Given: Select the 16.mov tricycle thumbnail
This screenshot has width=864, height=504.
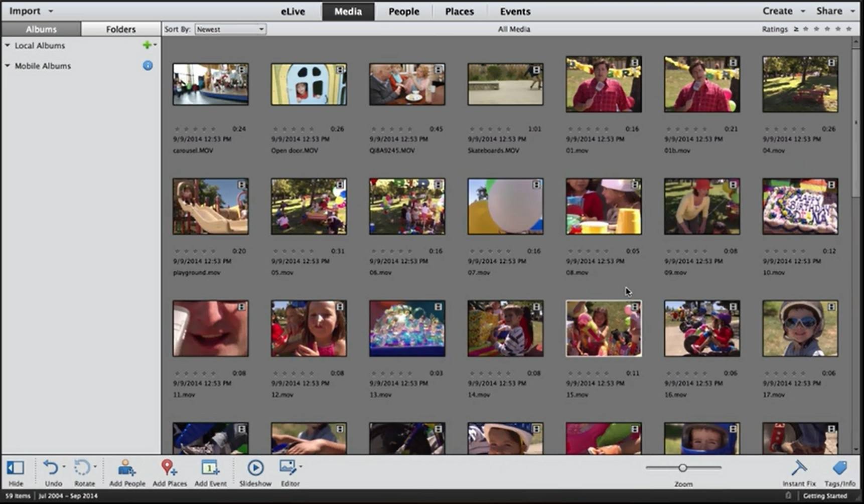Looking at the screenshot, I should click(x=702, y=328).
